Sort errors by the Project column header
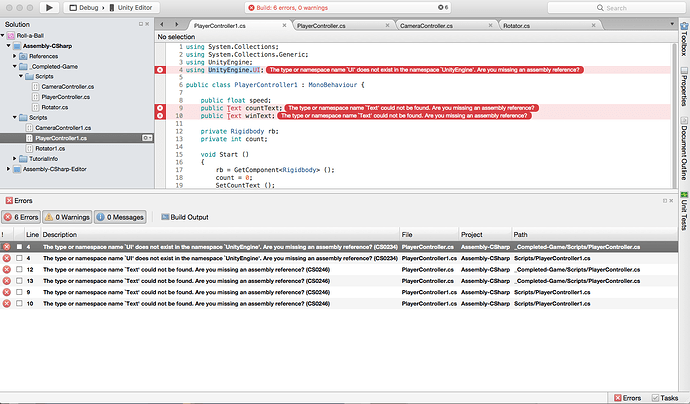Image resolution: width=690 pixels, height=404 pixels. tap(484, 235)
